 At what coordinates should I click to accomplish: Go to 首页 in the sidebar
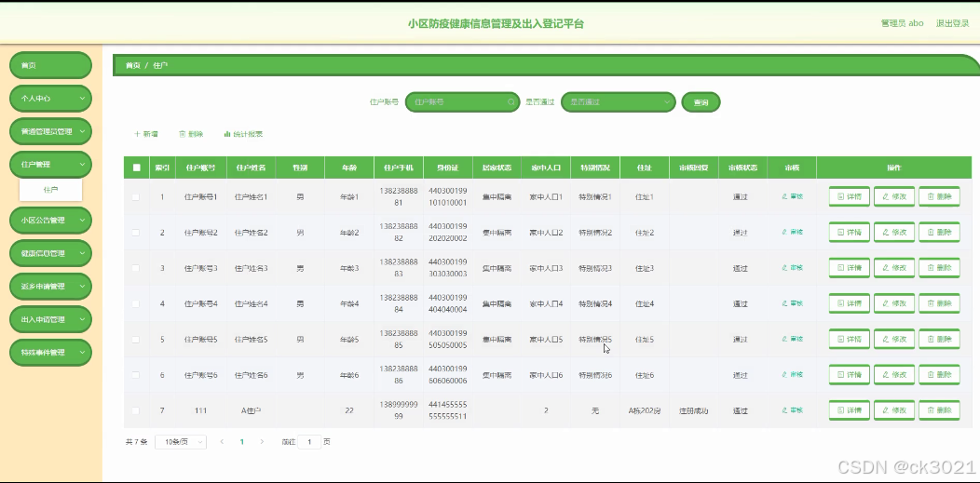tap(50, 65)
